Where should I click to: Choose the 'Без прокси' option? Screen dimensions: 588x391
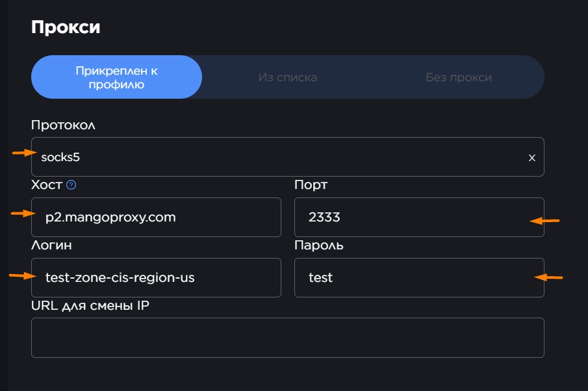459,77
